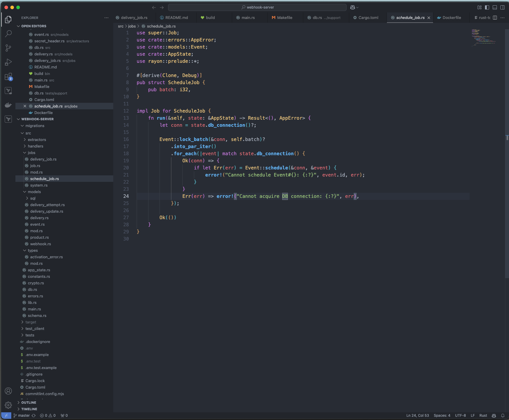Open webhook.rs in models folder
509x420 pixels.
(x=40, y=244)
